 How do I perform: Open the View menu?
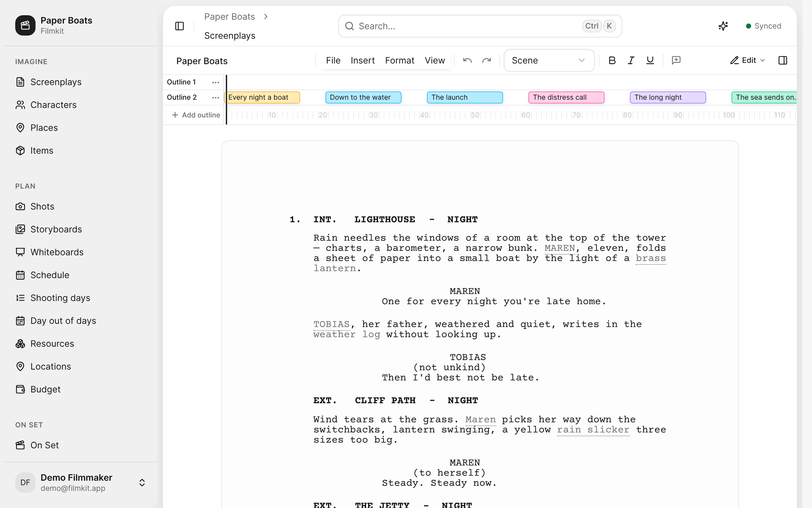tap(435, 60)
